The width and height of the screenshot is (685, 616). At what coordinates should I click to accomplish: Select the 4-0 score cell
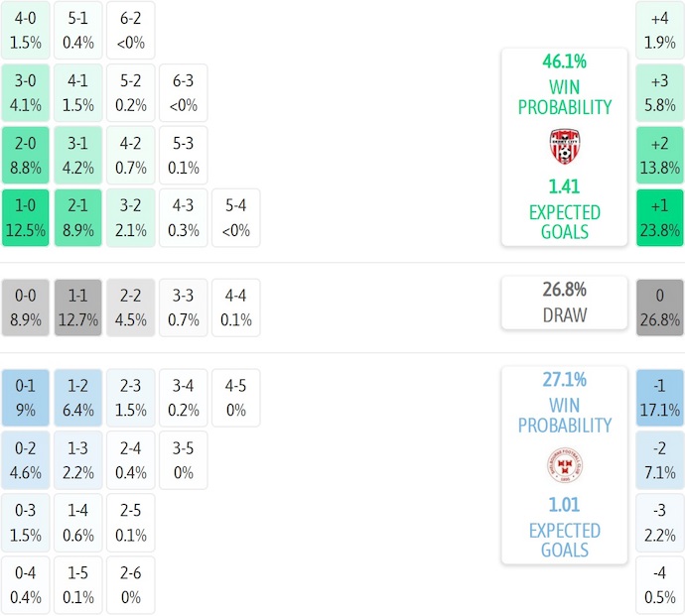(x=26, y=31)
